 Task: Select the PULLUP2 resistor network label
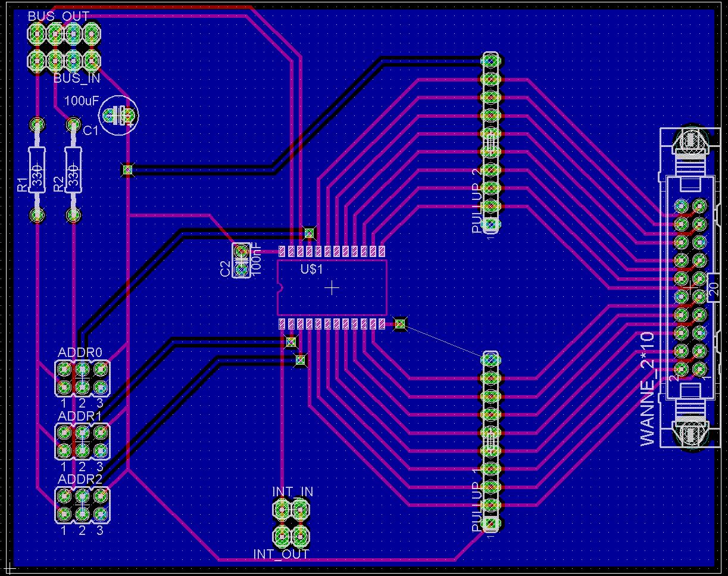477,201
